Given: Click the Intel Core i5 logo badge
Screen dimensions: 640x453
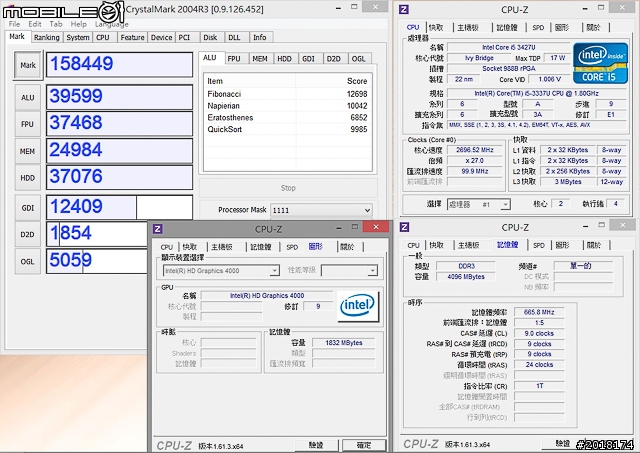Looking at the screenshot, I should [x=600, y=63].
